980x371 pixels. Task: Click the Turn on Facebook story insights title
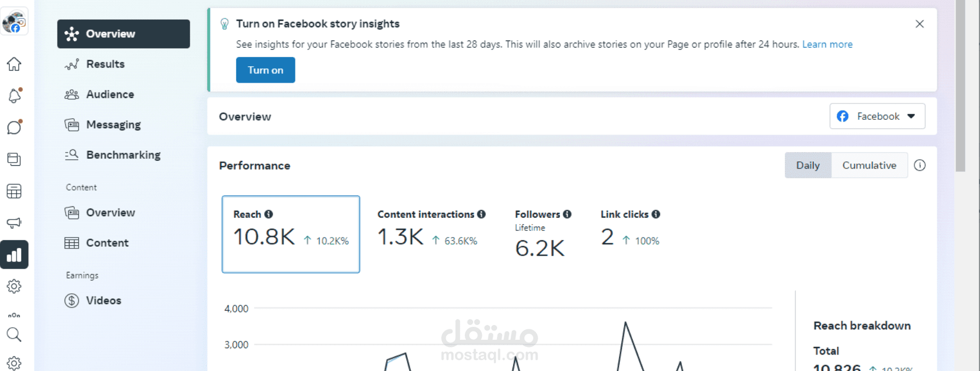point(318,24)
